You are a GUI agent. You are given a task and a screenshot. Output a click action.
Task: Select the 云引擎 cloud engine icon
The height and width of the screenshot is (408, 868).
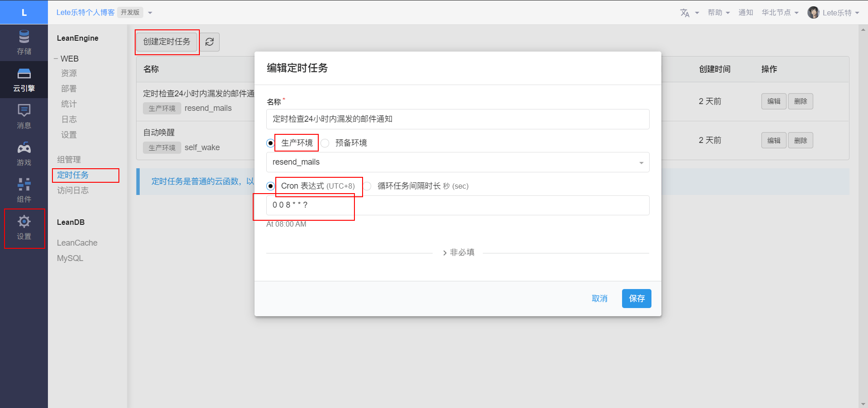[x=24, y=74]
